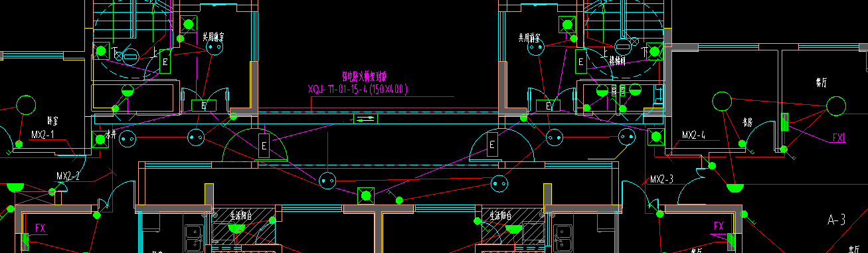This screenshot has height=253, width=868.
Task: Click the FX label below MX2-3
Action: tap(719, 226)
